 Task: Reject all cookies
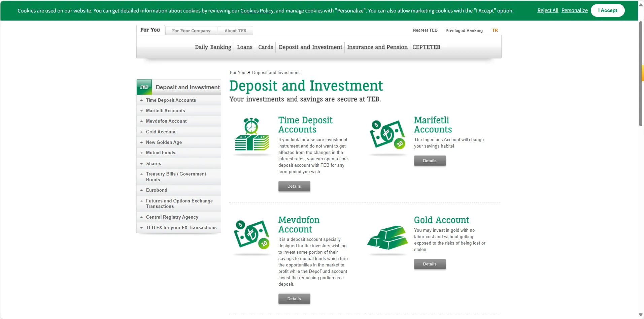coord(548,10)
